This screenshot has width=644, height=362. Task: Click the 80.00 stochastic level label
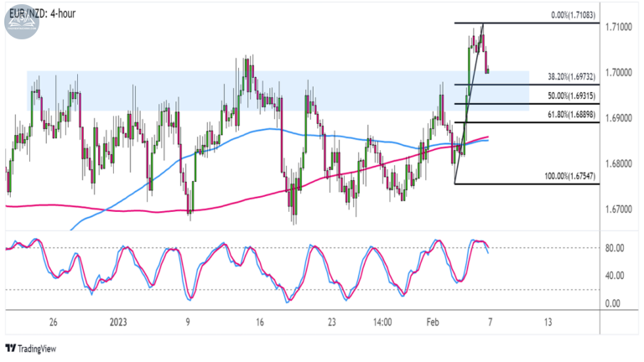click(x=615, y=248)
